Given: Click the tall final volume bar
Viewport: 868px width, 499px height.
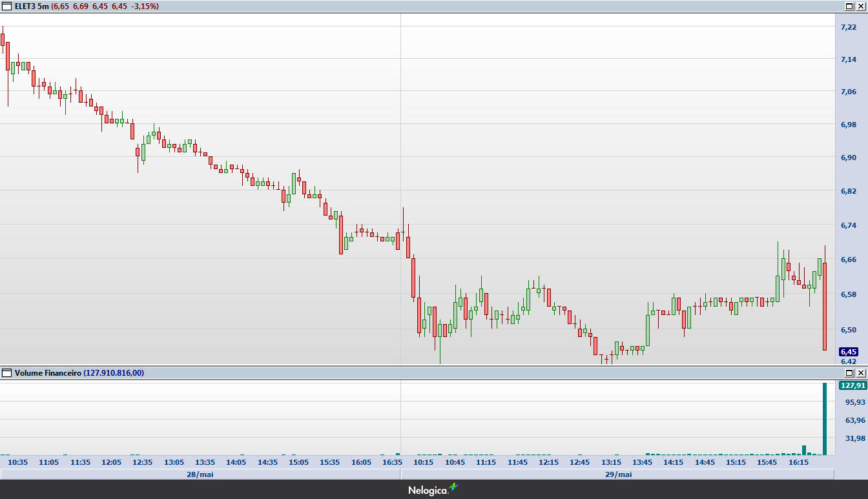Looking at the screenshot, I should 824,420.
